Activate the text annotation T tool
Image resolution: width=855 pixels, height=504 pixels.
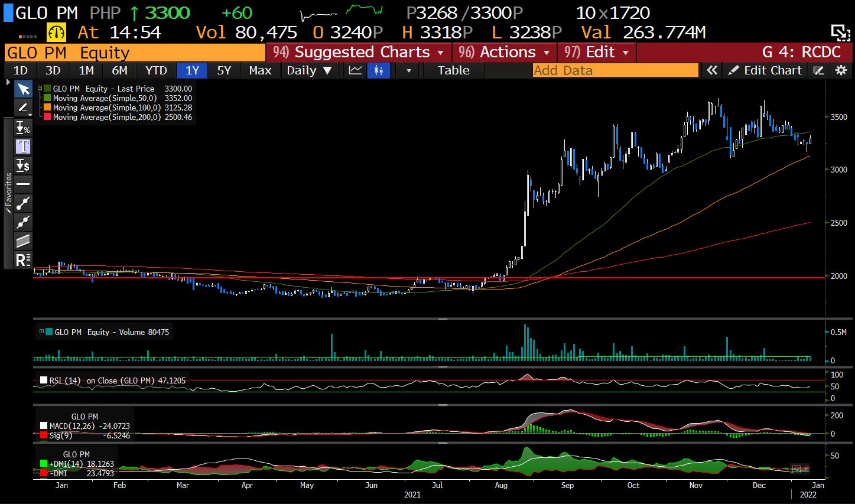pos(23,146)
